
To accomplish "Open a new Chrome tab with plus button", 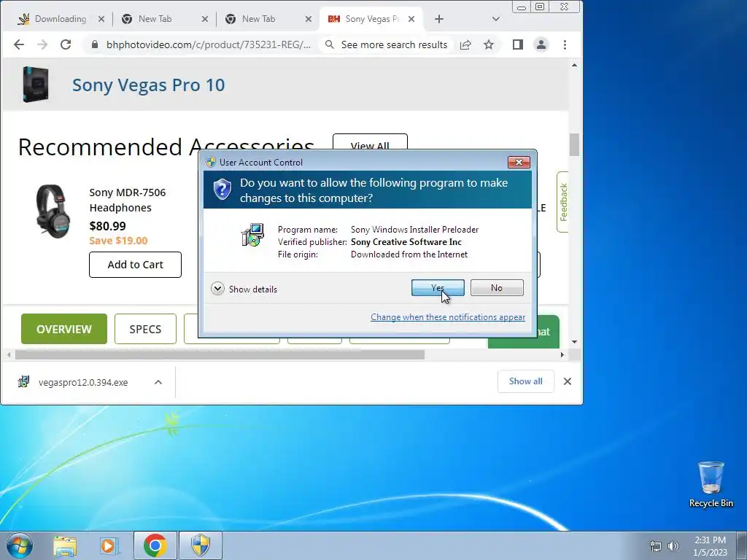I will (438, 19).
